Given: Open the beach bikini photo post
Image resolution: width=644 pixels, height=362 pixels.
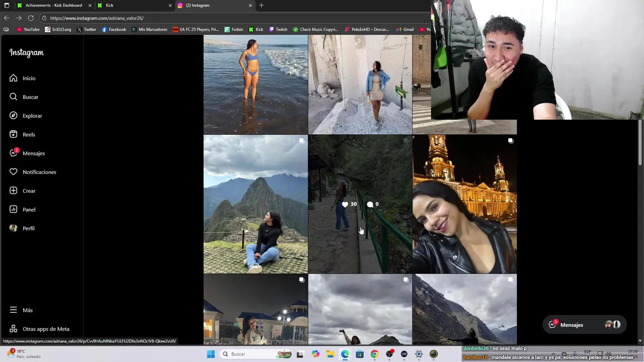Looking at the screenshot, I should tap(256, 84).
